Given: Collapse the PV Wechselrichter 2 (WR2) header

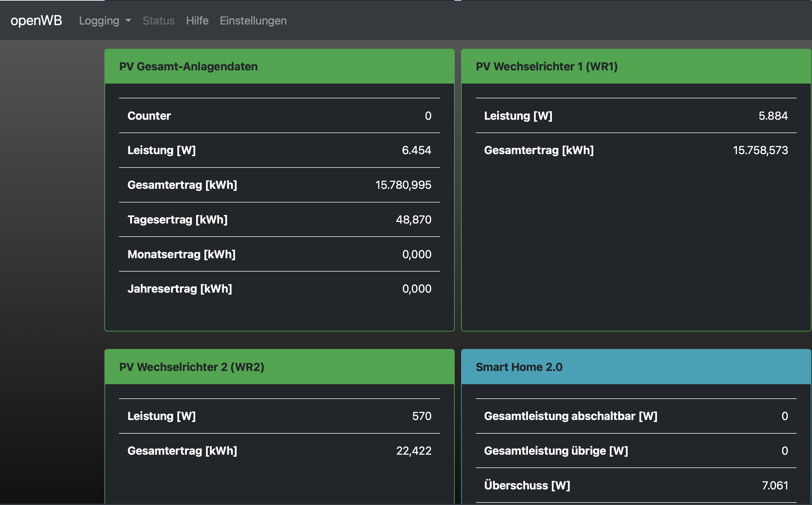Looking at the screenshot, I should pyautogui.click(x=279, y=367).
